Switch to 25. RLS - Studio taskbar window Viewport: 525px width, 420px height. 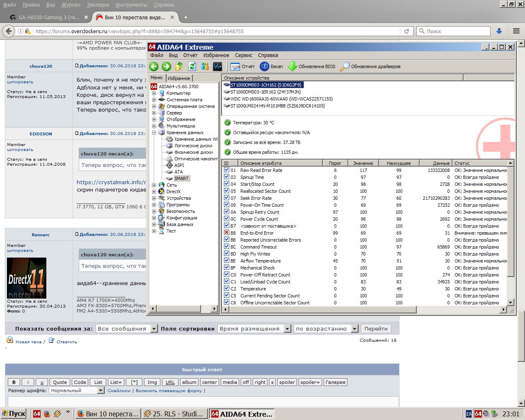click(x=175, y=414)
